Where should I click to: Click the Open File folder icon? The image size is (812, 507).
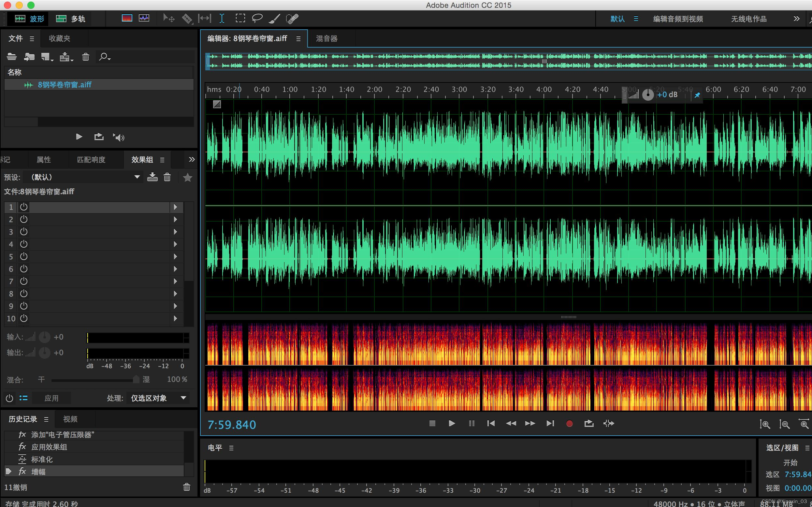12,57
